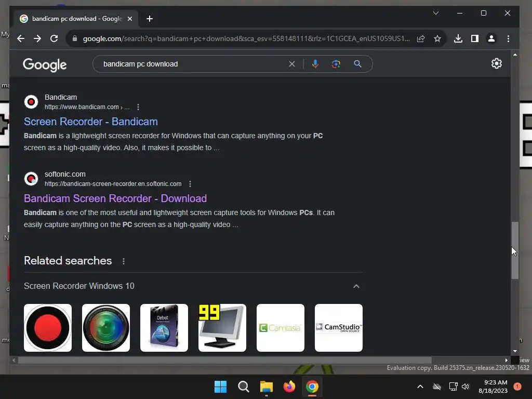Share this page via address bar icon

pyautogui.click(x=421, y=38)
